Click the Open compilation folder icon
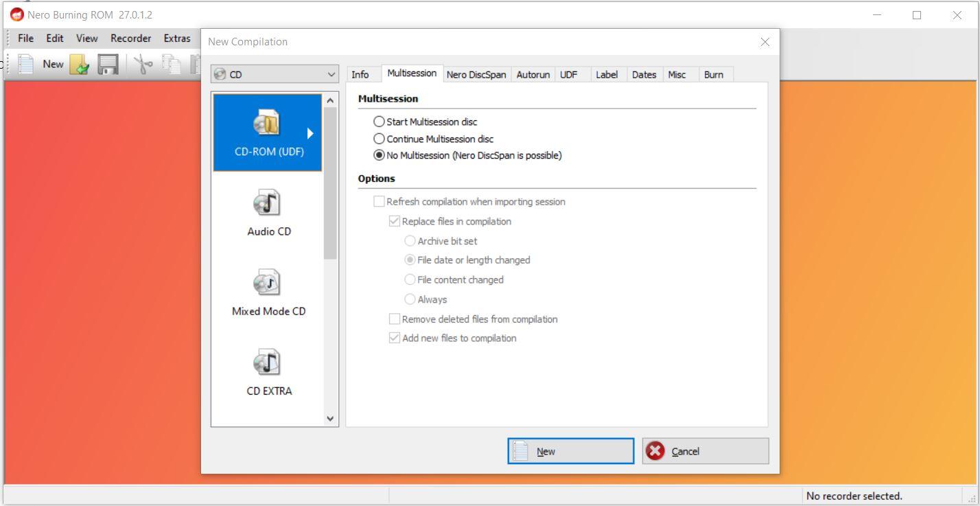Image resolution: width=980 pixels, height=506 pixels. pyautogui.click(x=80, y=65)
